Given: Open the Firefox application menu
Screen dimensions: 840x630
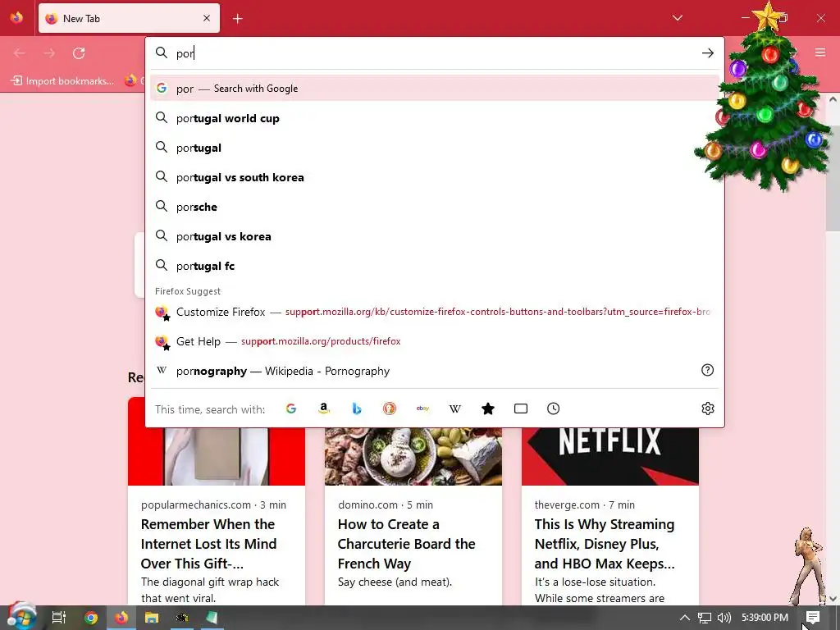Looking at the screenshot, I should [x=820, y=52].
